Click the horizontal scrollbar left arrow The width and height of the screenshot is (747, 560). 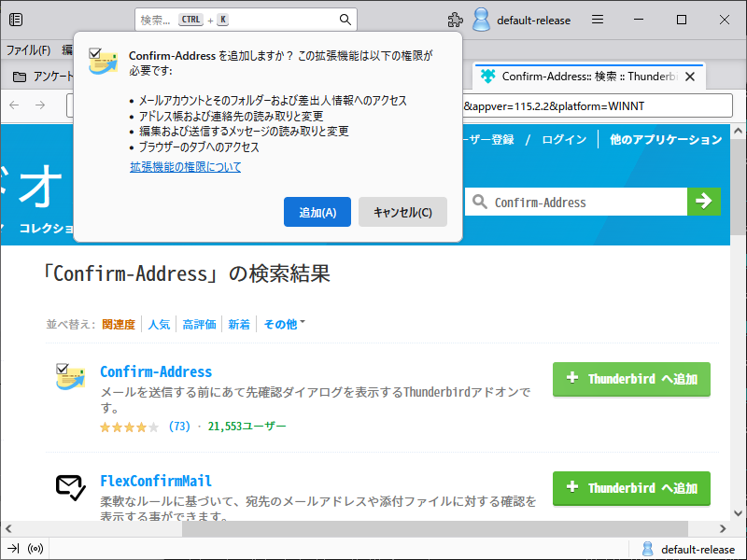[8, 528]
